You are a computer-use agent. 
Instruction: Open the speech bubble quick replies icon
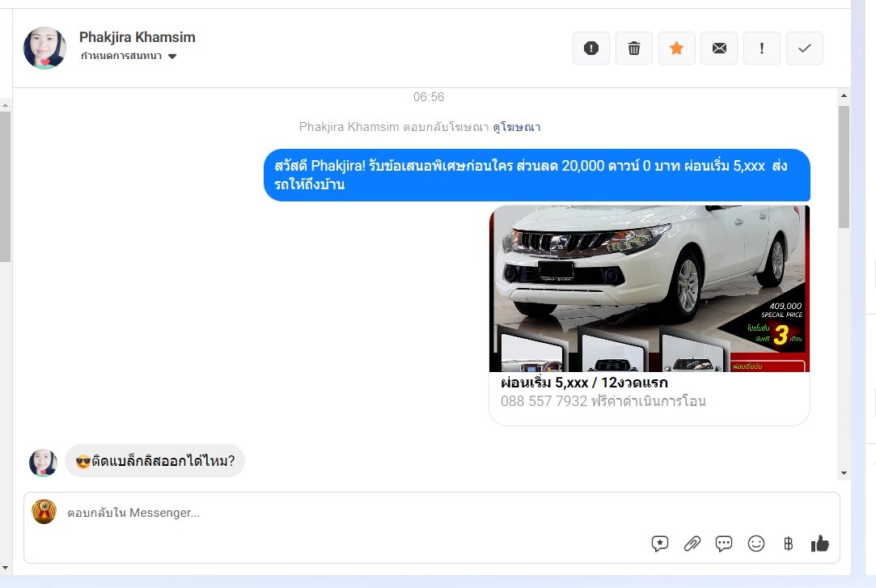(x=724, y=544)
